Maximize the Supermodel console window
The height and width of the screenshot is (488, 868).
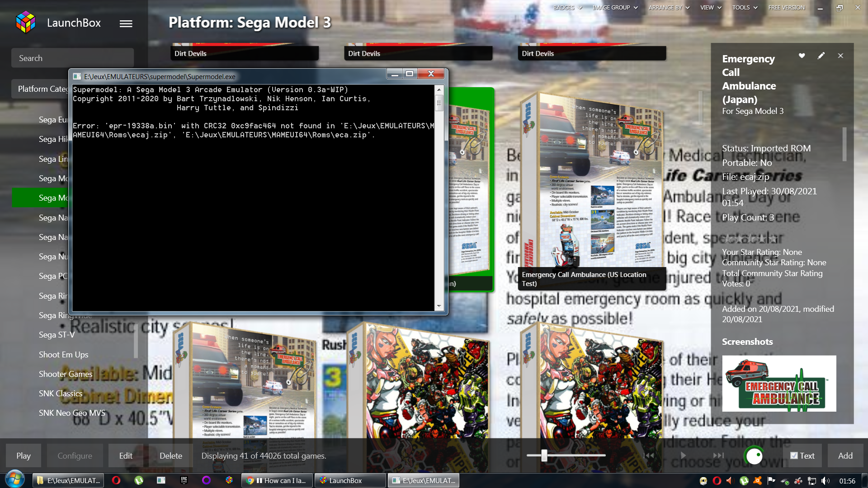(x=410, y=74)
